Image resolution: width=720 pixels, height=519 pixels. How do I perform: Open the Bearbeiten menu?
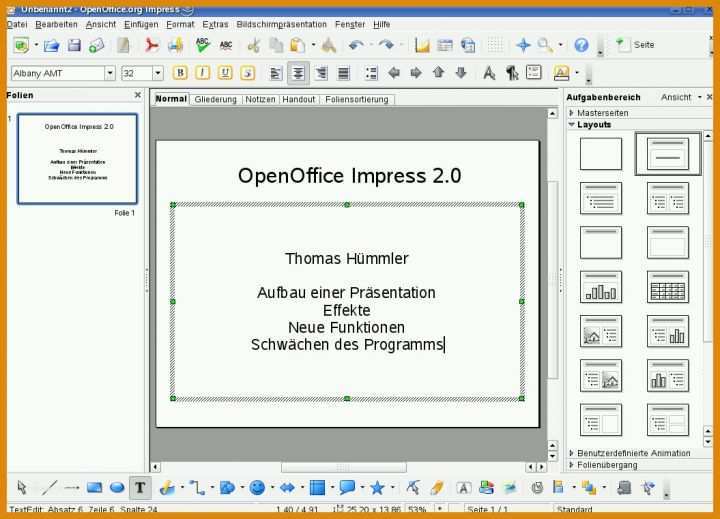[x=56, y=24]
